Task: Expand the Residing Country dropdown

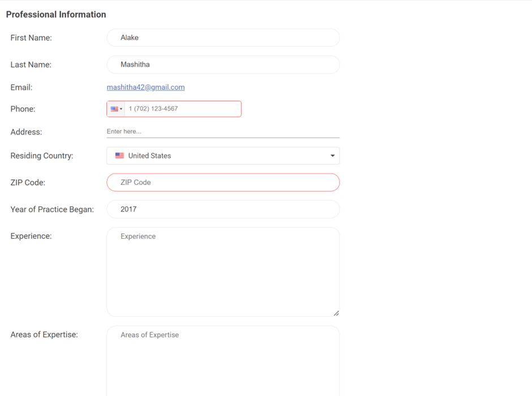Action: coord(332,156)
